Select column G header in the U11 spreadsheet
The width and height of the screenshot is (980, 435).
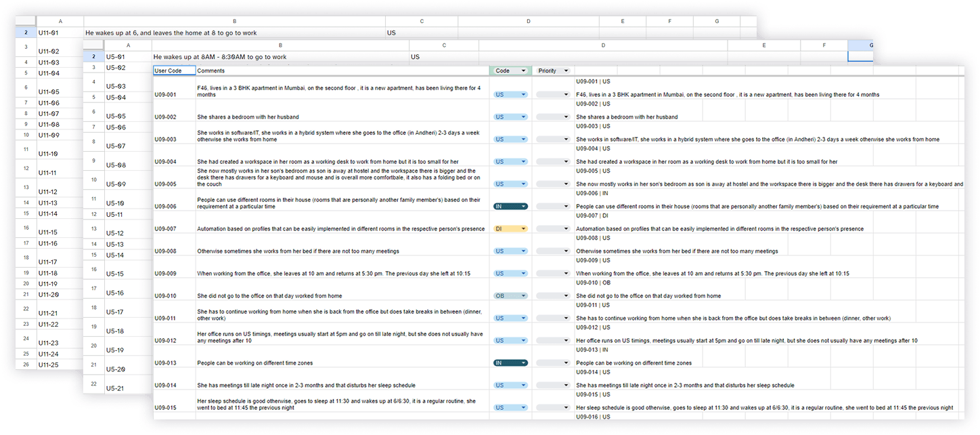point(717,22)
